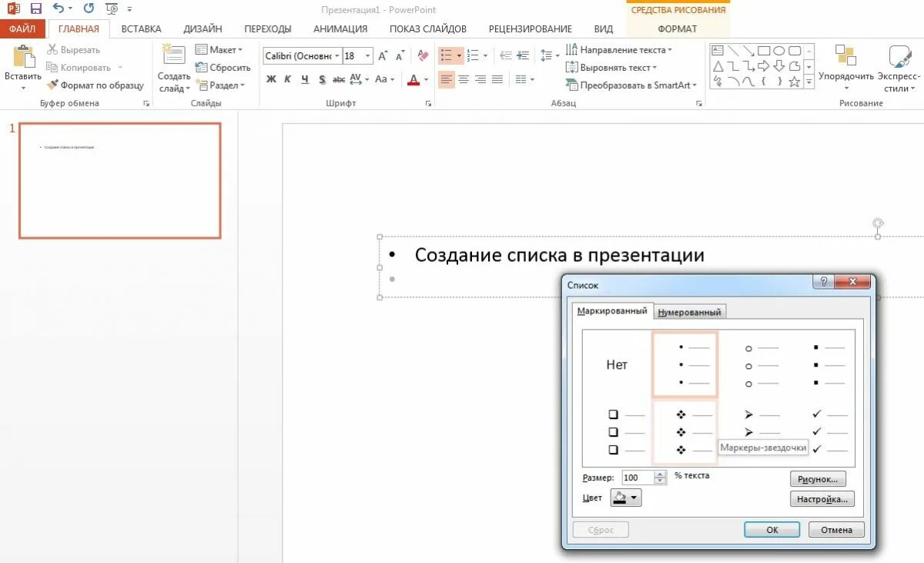Open line spacing dropdown

(549, 55)
